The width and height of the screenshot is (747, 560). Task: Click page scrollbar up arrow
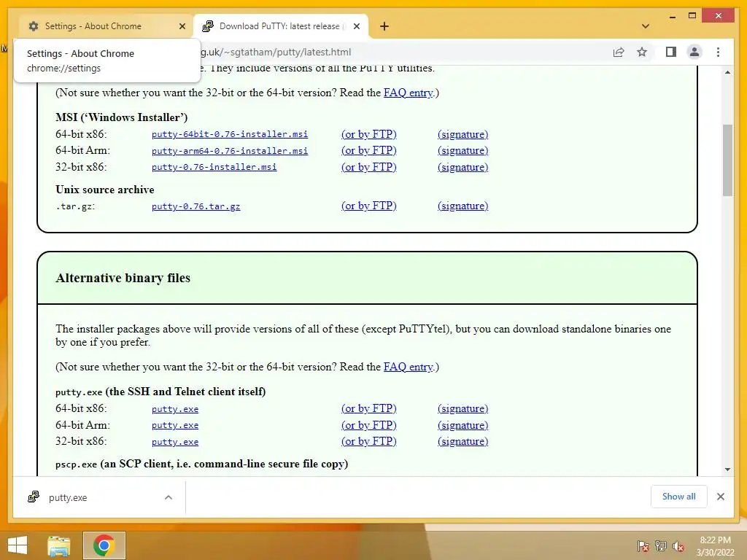click(727, 72)
